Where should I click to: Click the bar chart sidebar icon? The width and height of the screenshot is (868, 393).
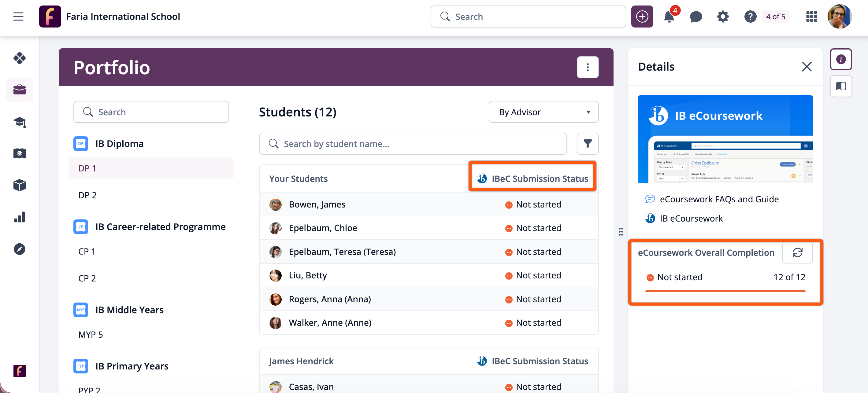click(x=20, y=217)
